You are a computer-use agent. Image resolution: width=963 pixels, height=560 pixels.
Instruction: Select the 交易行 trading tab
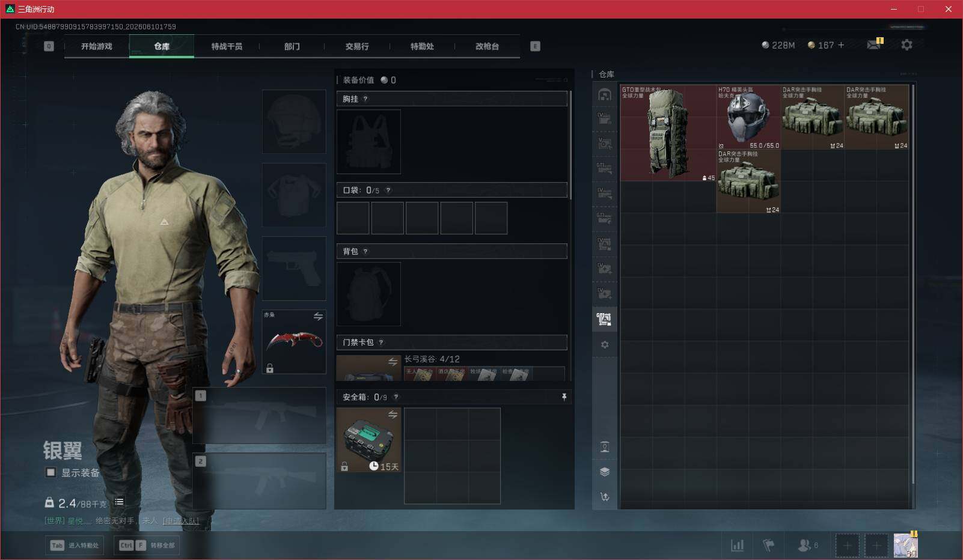pos(357,46)
